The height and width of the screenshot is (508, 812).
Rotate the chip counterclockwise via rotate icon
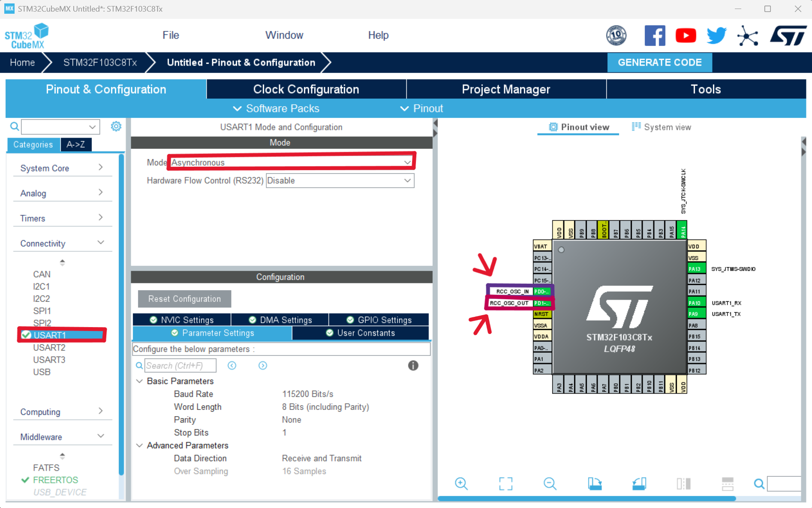coord(639,484)
